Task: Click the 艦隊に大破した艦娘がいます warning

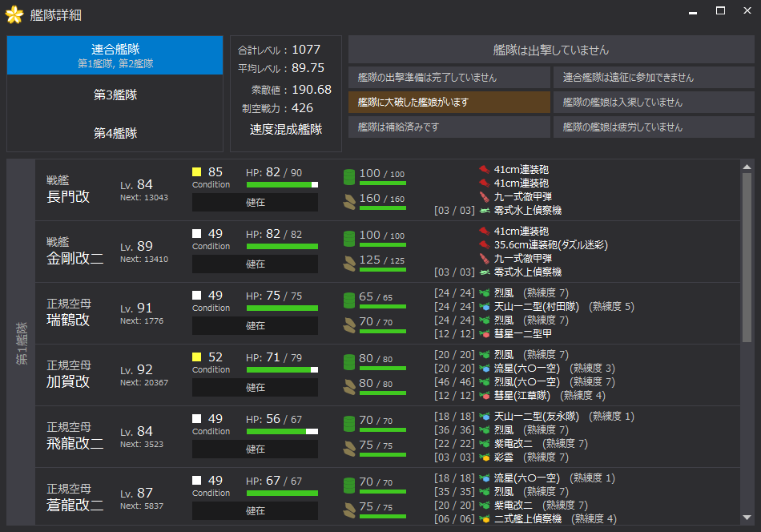Action: click(x=449, y=103)
